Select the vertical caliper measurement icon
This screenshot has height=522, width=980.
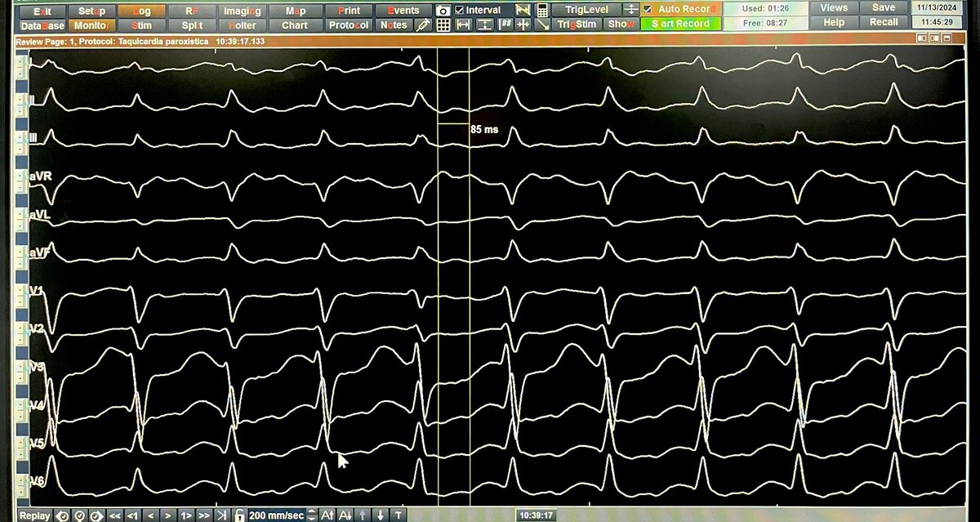(x=483, y=23)
